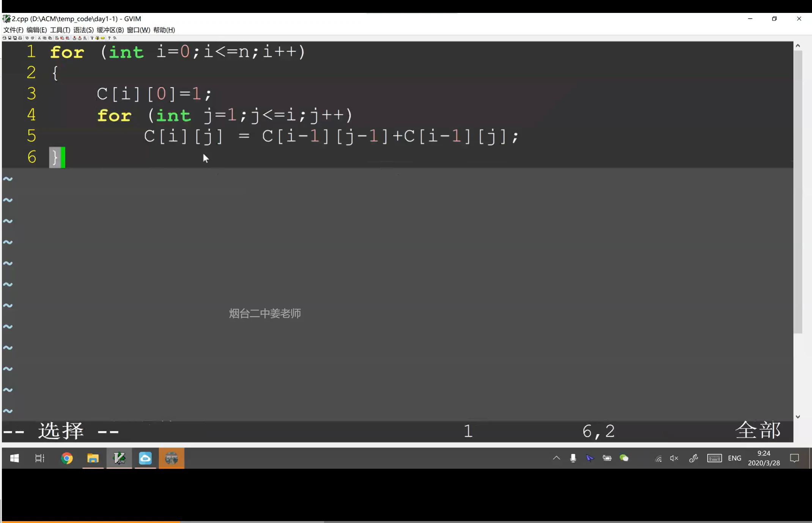Toggle WeChat notifications via its tray icon
This screenshot has height=523, width=812.
tap(625, 458)
